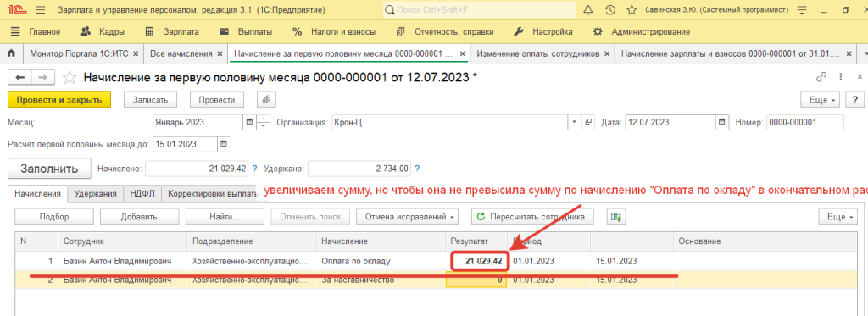Click the Найти... button

point(225,217)
